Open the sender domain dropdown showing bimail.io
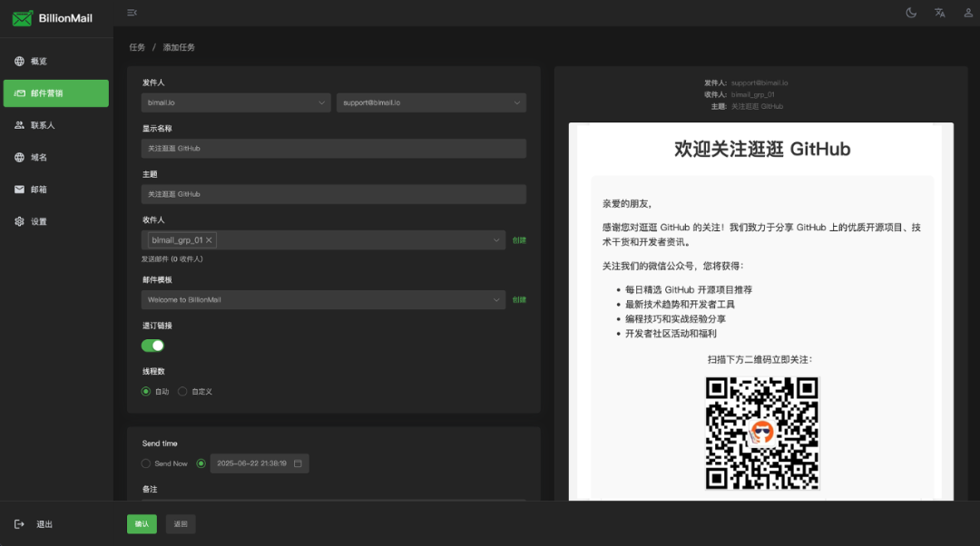This screenshot has width=980, height=546. [235, 102]
